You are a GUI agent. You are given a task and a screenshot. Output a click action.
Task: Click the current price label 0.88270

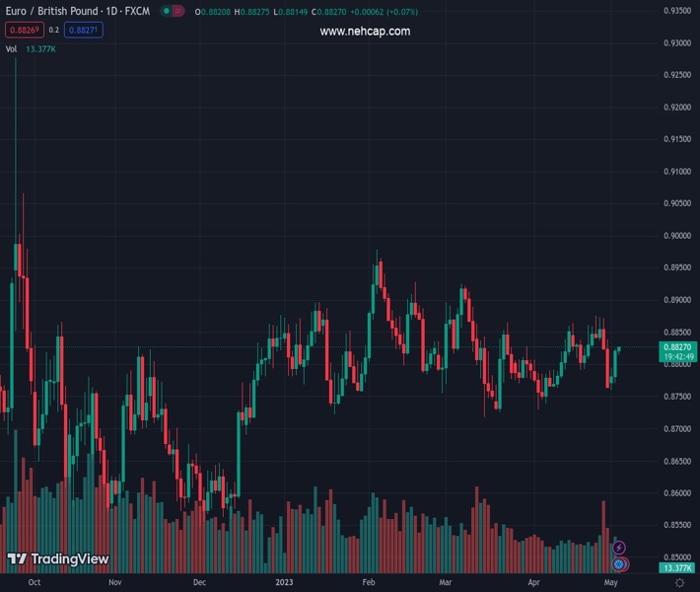coord(678,347)
